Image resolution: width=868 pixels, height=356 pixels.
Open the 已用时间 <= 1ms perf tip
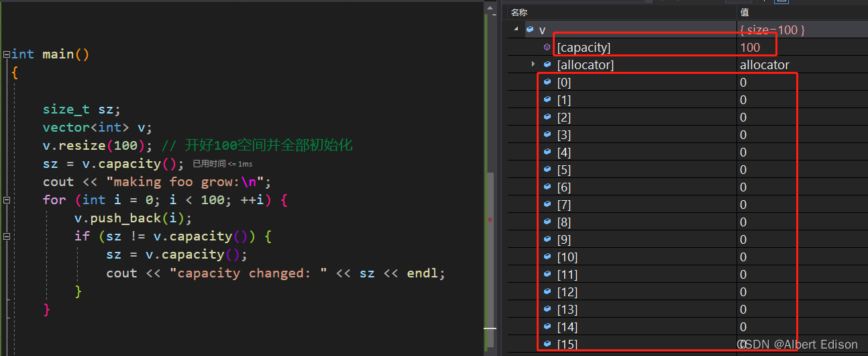pos(223,164)
